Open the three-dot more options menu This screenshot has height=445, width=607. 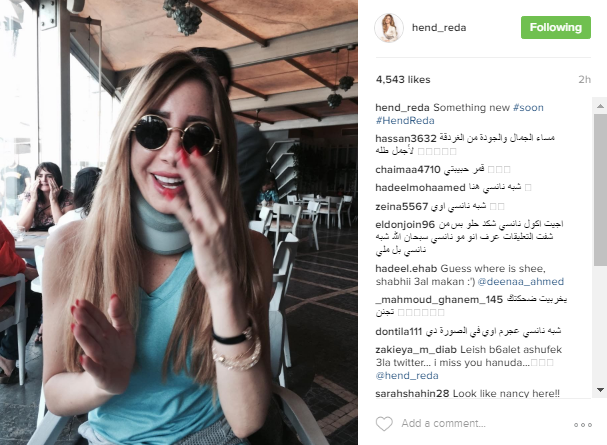click(583, 425)
